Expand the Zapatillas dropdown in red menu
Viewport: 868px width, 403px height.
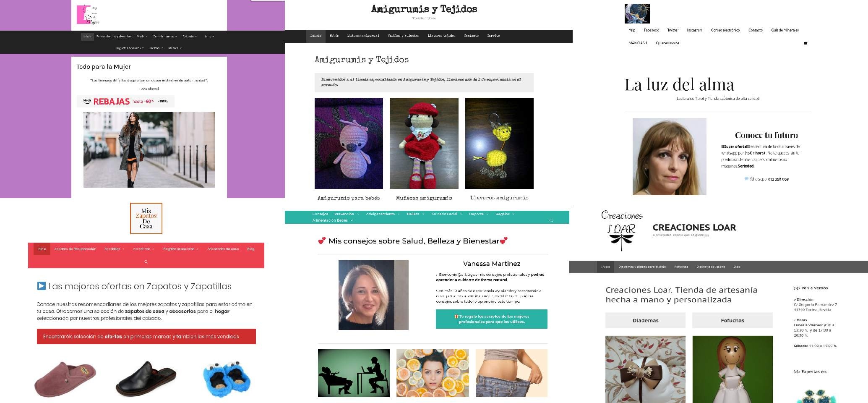pyautogui.click(x=114, y=249)
